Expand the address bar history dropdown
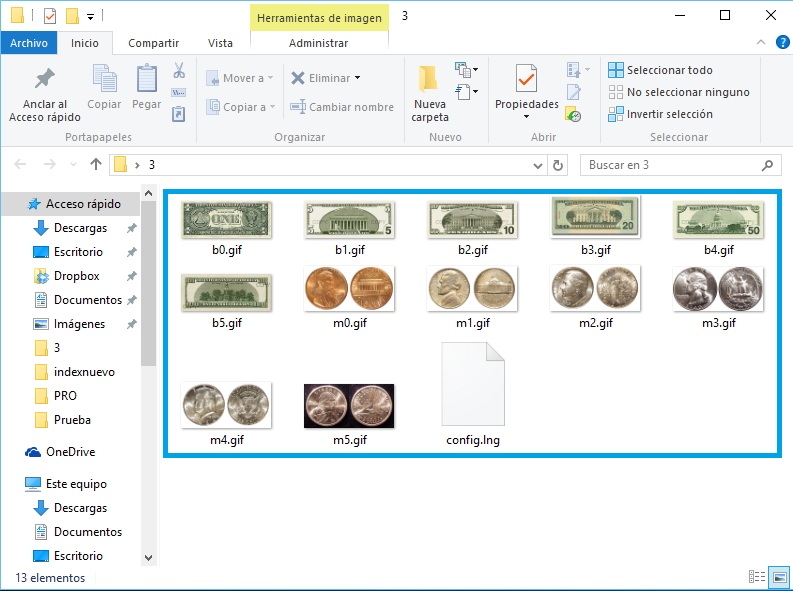 click(x=538, y=165)
